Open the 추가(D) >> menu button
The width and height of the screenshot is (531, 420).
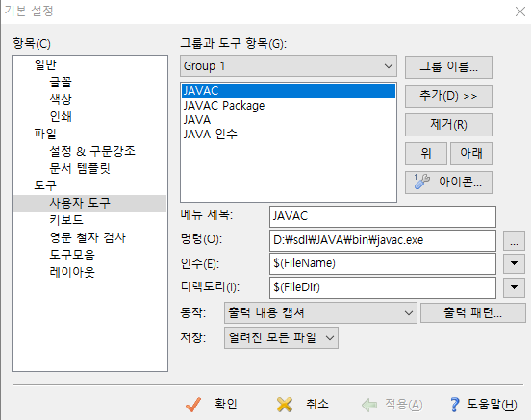click(448, 96)
